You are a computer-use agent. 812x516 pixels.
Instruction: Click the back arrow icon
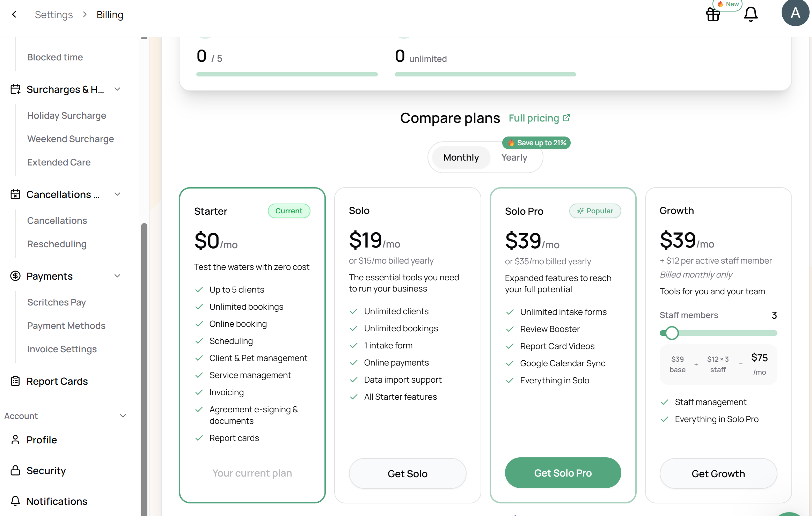[14, 14]
